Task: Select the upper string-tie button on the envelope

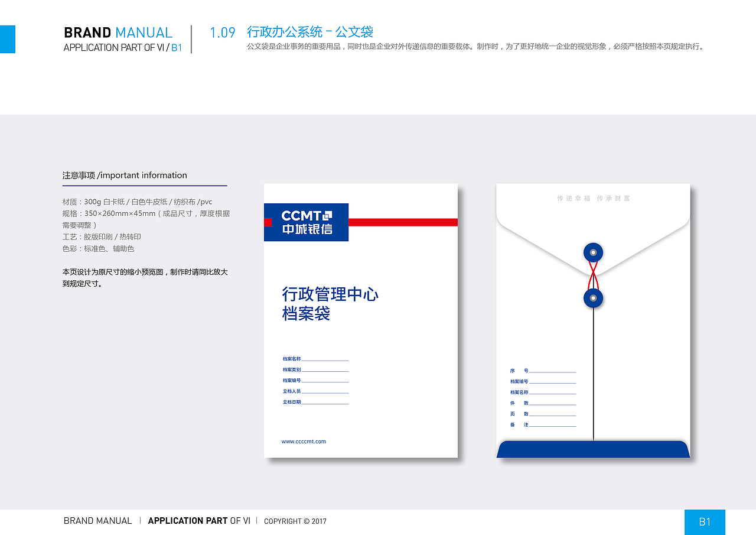Action: [x=593, y=252]
